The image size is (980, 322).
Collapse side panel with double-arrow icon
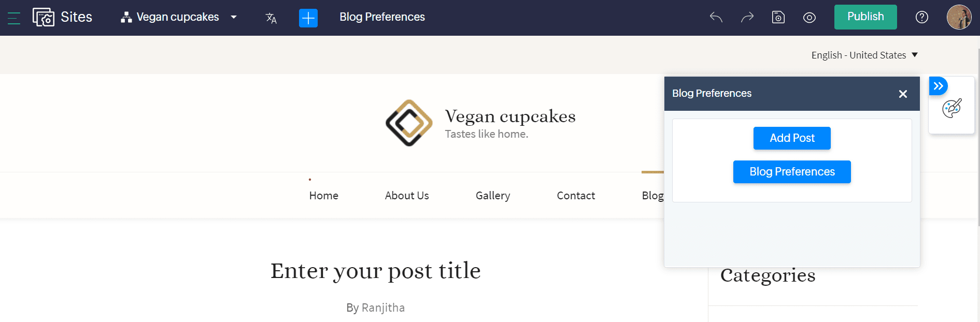[x=939, y=86]
